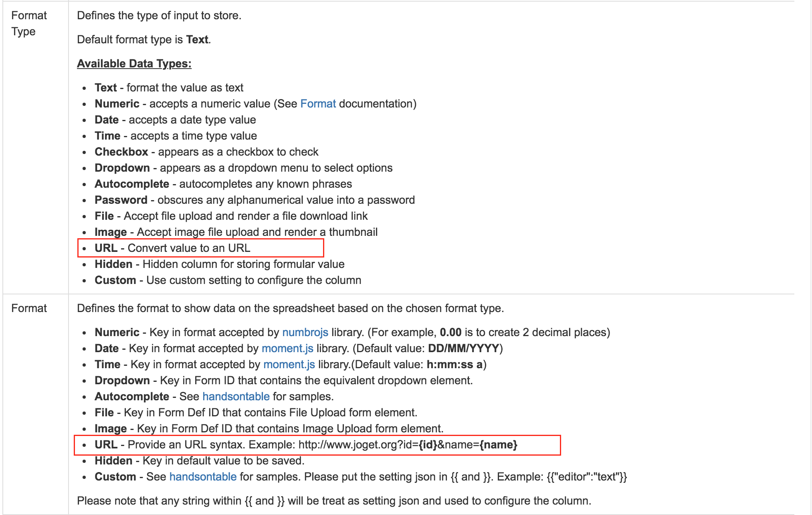The image size is (812, 515).
Task: Click the Custom data type description
Action: [x=253, y=280]
